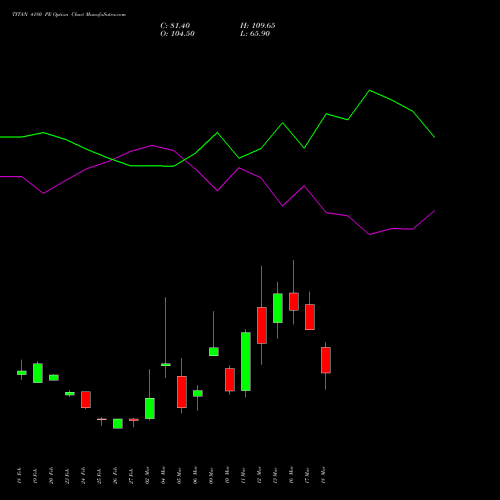Click the 06 Mar date label
Screen dimensions: 500x500
pos(195,476)
